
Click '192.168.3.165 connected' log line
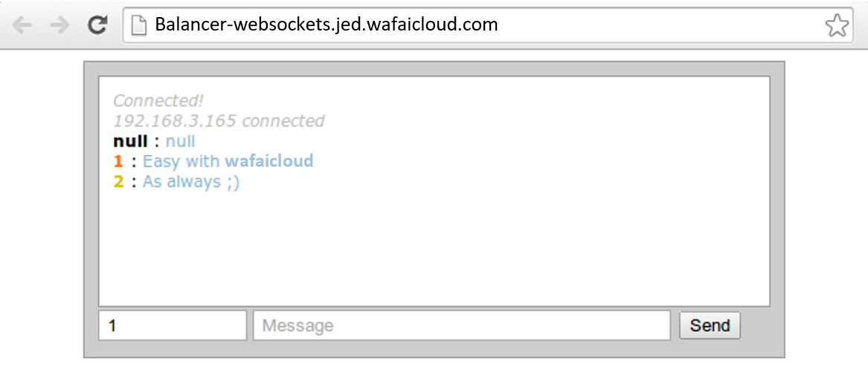click(219, 121)
